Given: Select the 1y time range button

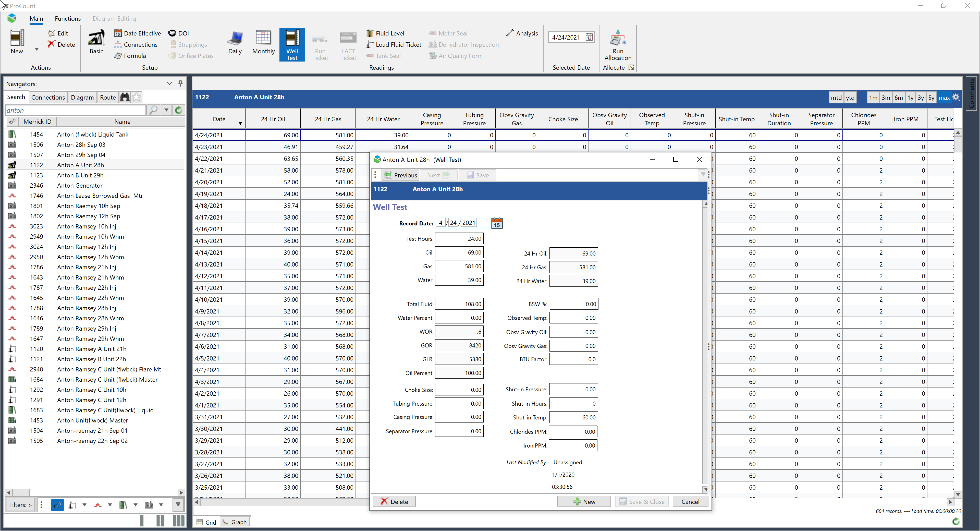Looking at the screenshot, I should [x=910, y=98].
